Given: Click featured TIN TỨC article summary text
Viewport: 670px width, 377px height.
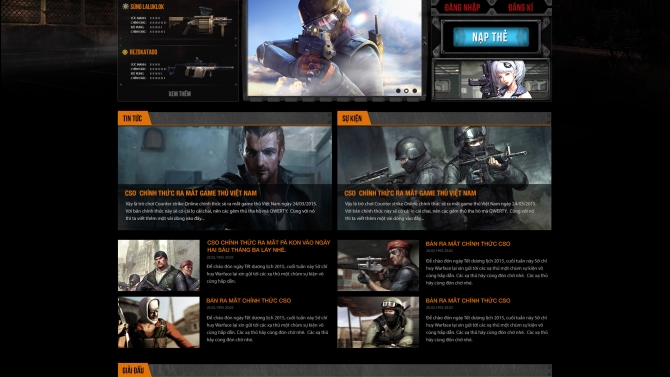Looking at the screenshot, I should (221, 211).
